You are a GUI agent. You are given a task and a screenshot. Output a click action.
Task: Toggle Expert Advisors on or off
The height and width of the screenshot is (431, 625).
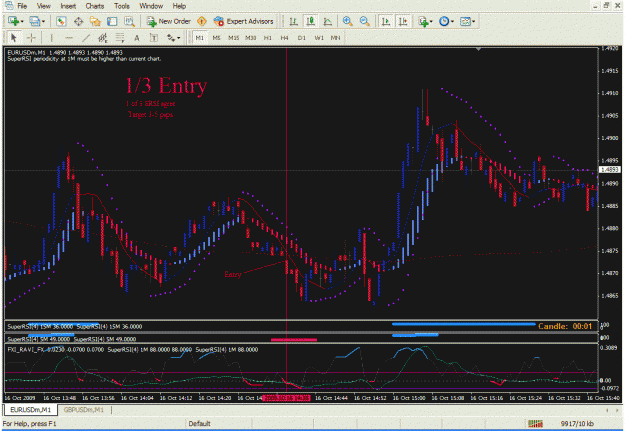244,21
